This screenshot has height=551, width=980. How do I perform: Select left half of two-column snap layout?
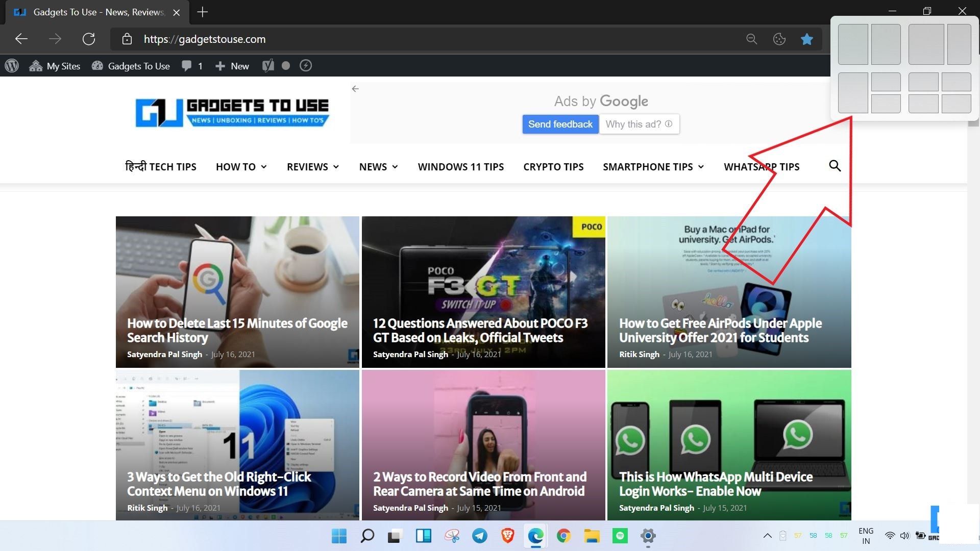click(x=853, y=44)
